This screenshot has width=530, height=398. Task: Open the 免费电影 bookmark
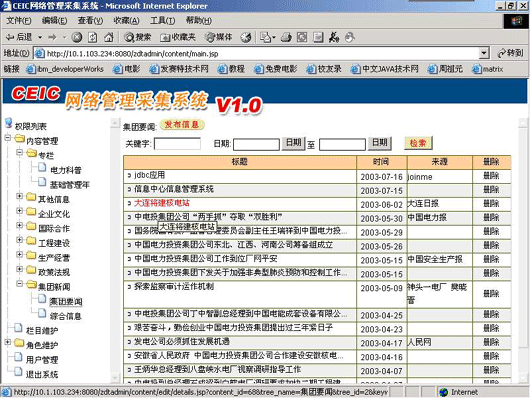pos(276,69)
